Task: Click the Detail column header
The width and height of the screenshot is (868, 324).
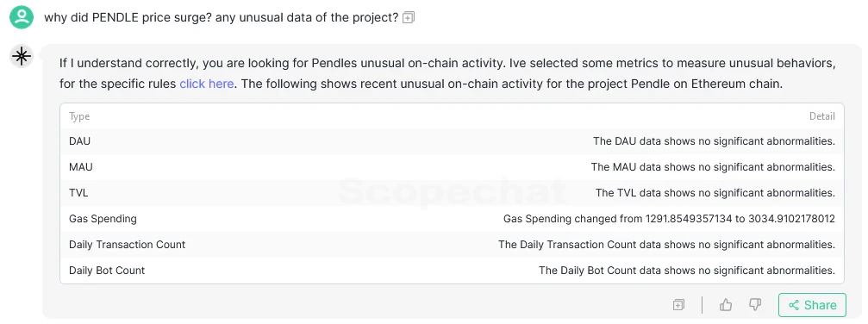Action: click(x=822, y=116)
